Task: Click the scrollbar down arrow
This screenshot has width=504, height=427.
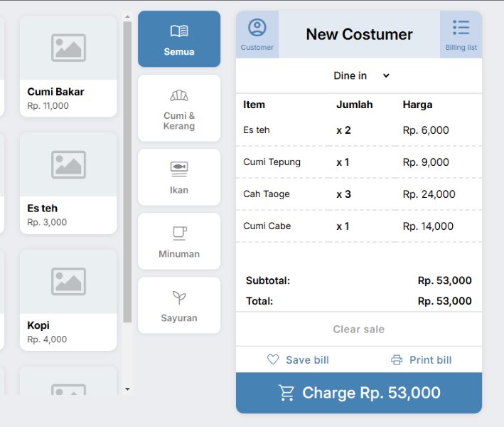Action: click(127, 389)
